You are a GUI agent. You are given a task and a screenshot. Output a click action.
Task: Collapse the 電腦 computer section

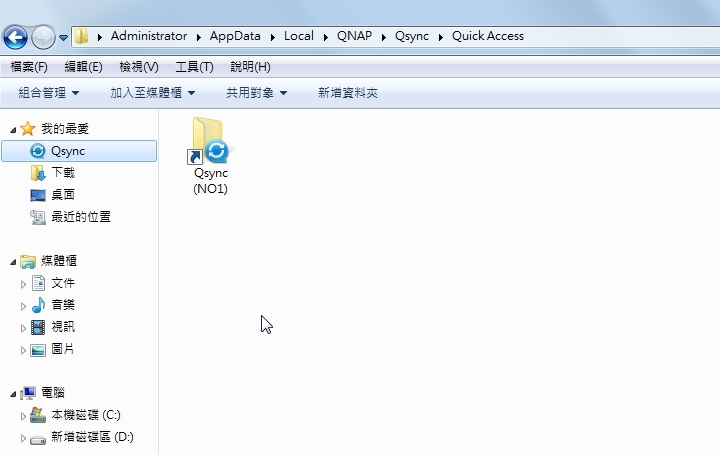coord(13,394)
